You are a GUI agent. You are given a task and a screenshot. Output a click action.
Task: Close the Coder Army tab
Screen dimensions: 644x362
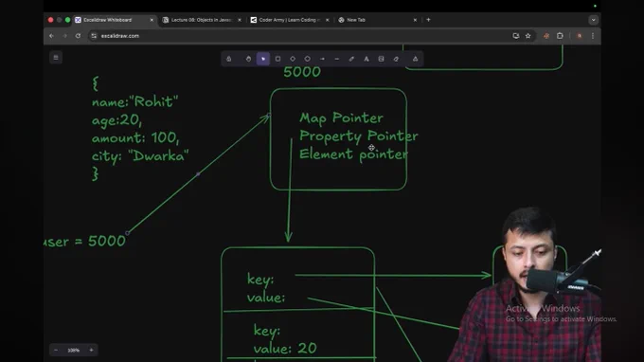pyautogui.click(x=328, y=20)
